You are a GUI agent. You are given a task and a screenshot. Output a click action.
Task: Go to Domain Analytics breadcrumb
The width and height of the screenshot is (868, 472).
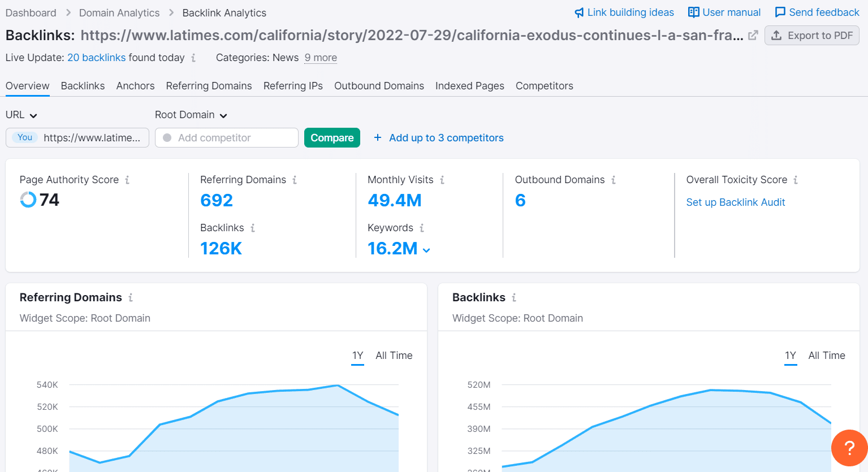coord(119,12)
